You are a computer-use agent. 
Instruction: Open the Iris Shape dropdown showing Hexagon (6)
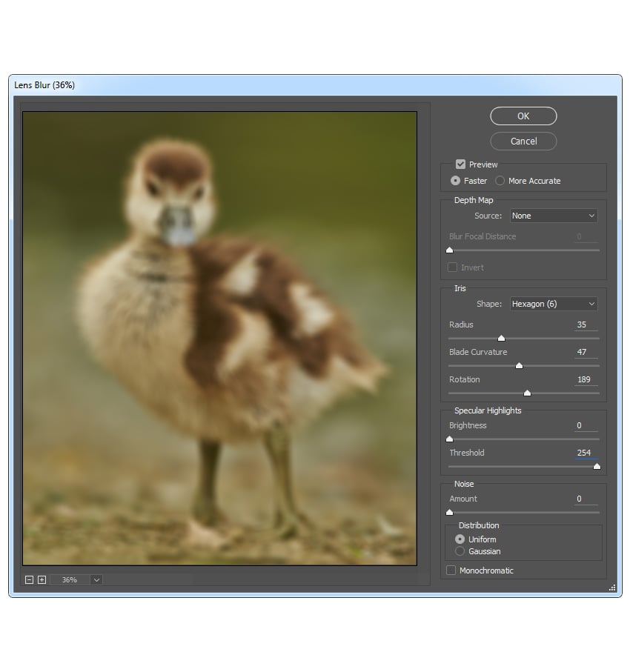coord(553,304)
